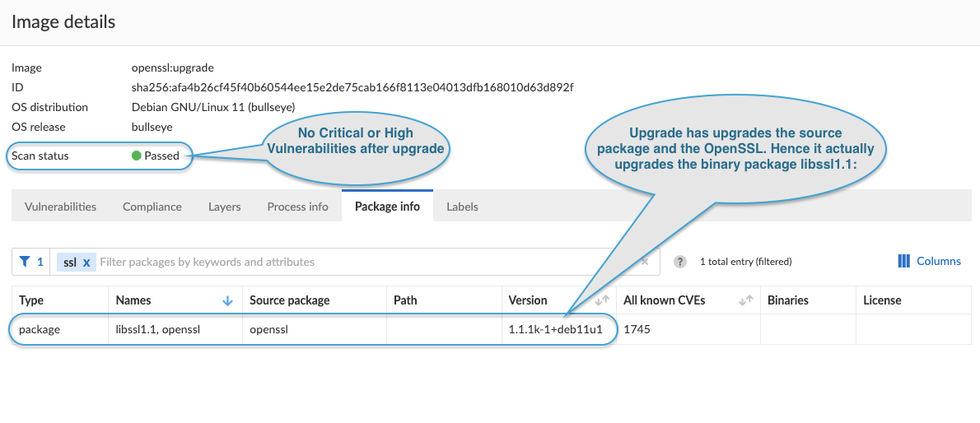Click the 1745 CVEs count
Viewport: 980px width, 423px height.
click(x=637, y=330)
